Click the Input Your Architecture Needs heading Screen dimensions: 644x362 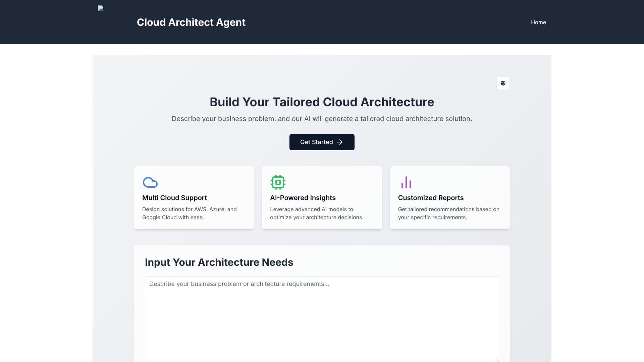pos(219,262)
